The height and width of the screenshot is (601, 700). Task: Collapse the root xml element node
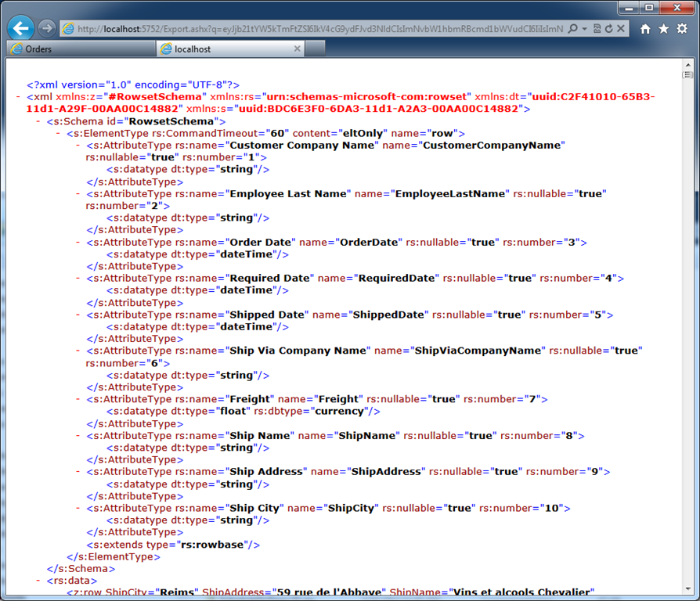click(x=18, y=97)
